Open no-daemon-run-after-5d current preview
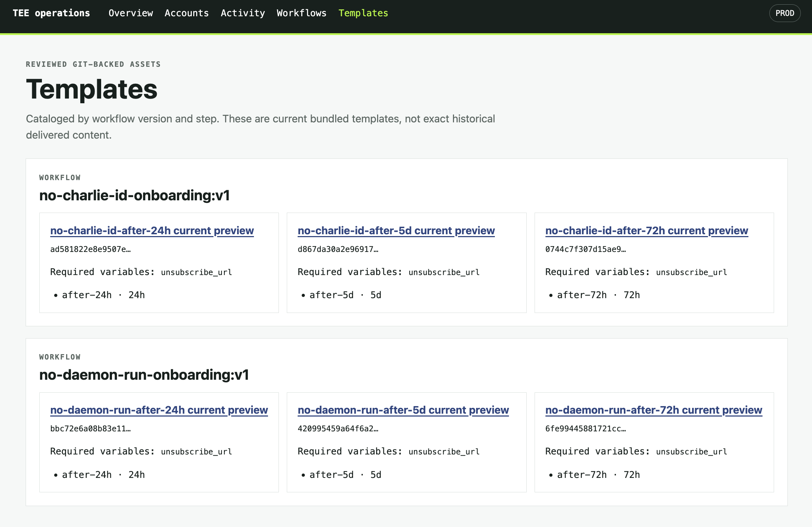Screen dimensions: 812x527 [403, 410]
